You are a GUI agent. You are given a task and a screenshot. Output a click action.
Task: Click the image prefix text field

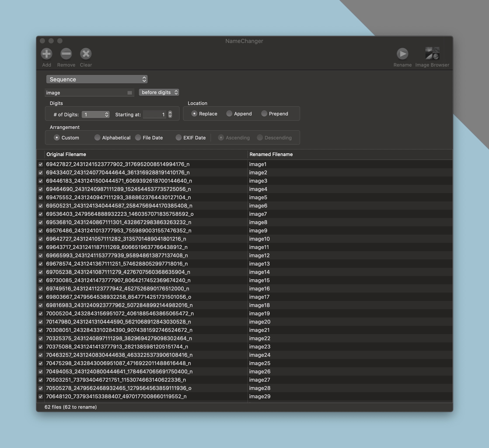tap(85, 93)
